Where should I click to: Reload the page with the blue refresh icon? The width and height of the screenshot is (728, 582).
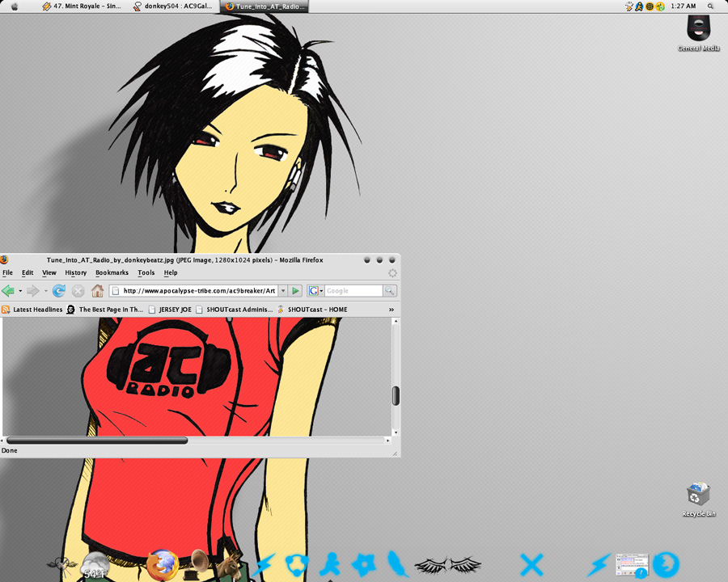pos(58,291)
